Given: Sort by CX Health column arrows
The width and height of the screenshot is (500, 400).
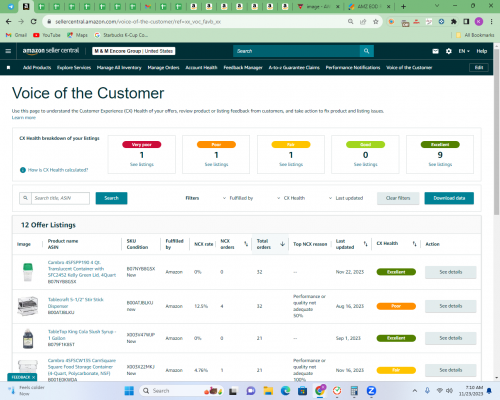Looking at the screenshot, I should coord(414,244).
